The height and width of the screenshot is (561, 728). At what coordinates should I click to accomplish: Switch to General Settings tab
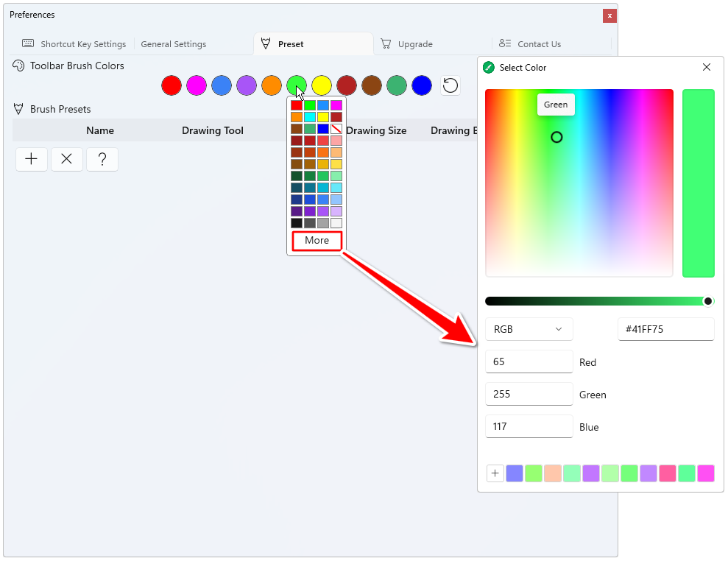(173, 44)
